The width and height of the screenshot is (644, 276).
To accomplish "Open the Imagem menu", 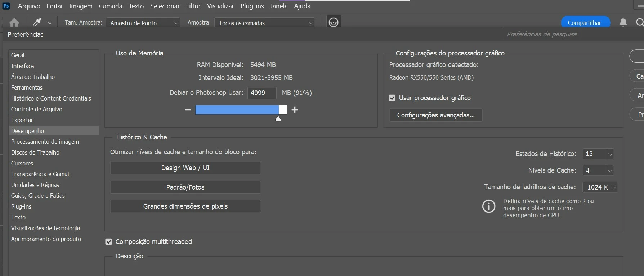I will 81,6.
